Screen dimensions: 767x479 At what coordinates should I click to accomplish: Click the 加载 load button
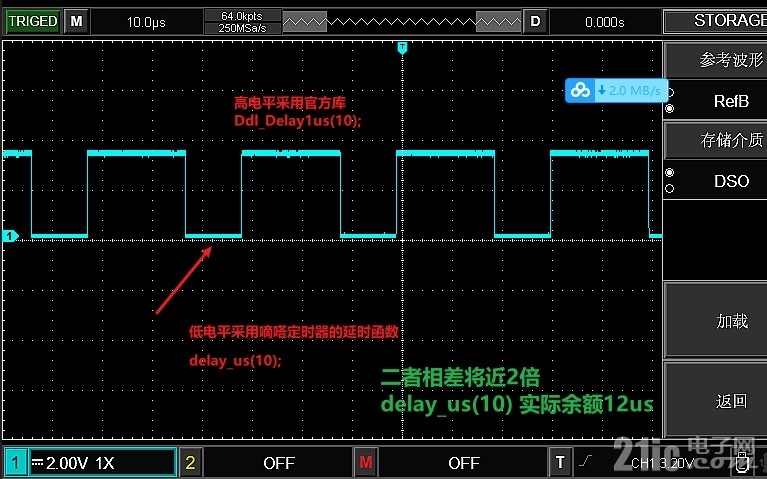[716, 320]
